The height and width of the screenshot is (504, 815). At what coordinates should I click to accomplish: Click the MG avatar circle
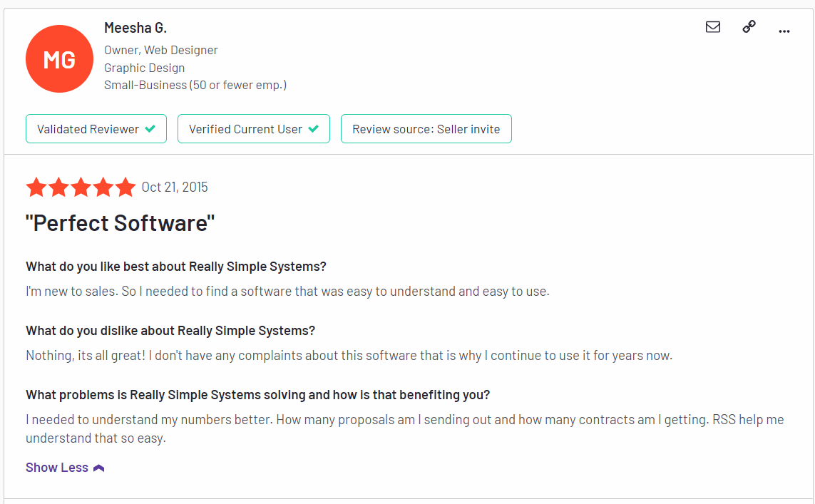pos(59,59)
